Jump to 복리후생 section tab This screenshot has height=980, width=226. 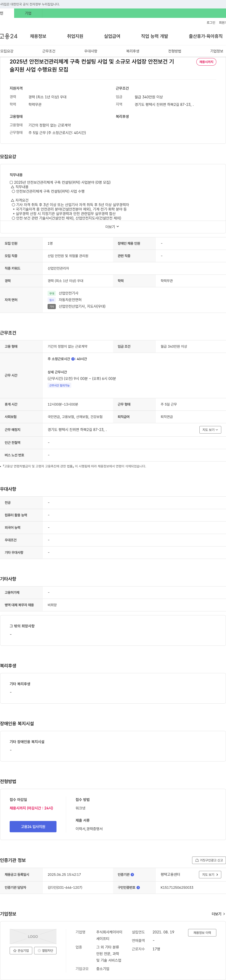click(x=133, y=51)
